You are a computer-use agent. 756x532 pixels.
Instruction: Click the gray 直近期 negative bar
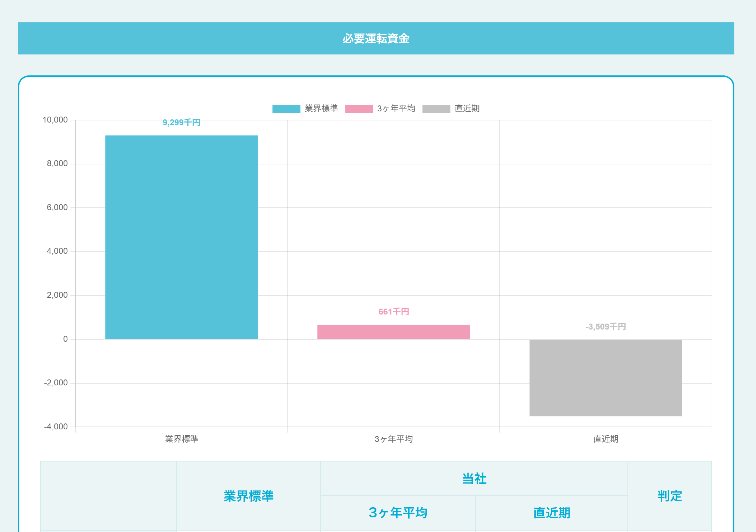coord(605,378)
